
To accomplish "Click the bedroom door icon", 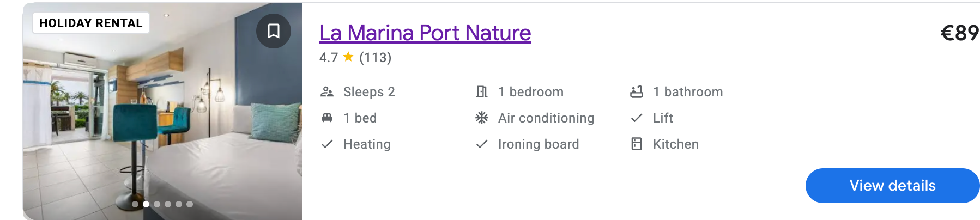I will 482,92.
